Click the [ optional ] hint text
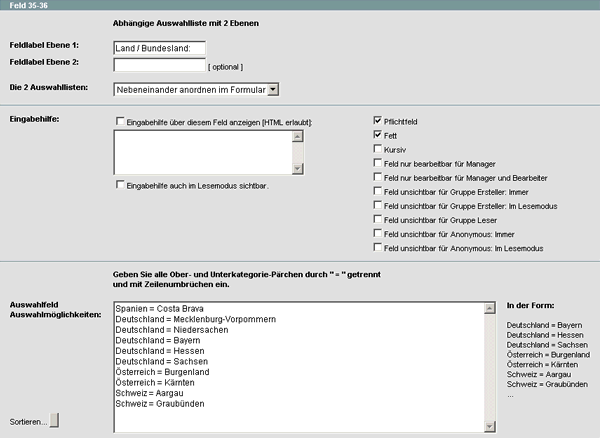600x438 pixels. (225, 67)
